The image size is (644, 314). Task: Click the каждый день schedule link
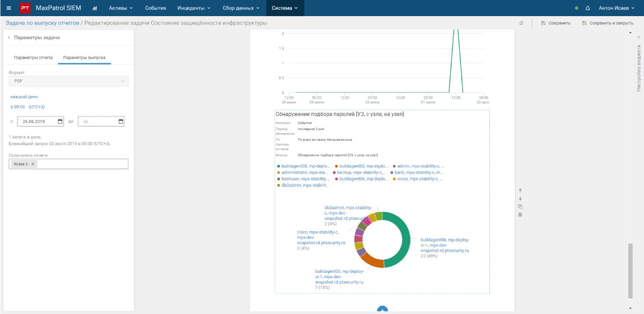[24, 96]
